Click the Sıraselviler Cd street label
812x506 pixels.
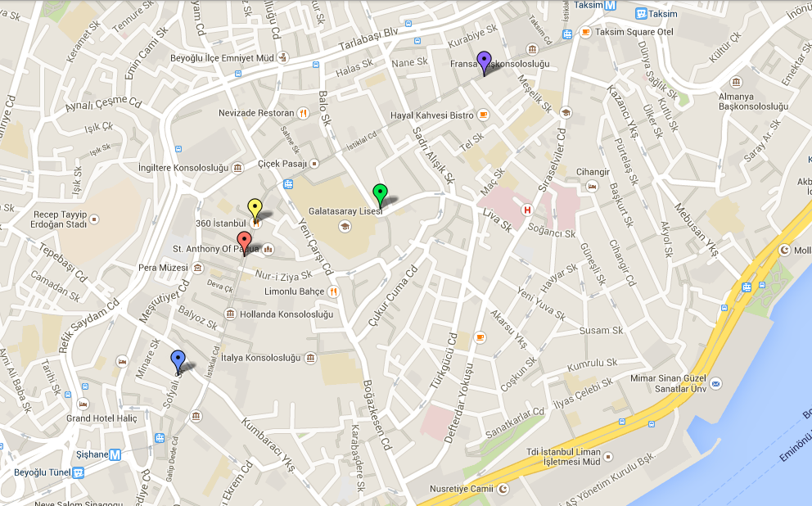552,160
